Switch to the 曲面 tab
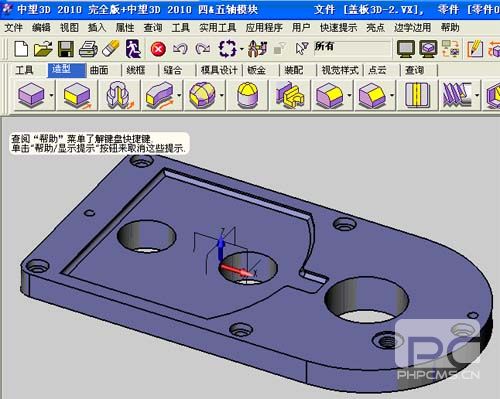Image resolution: width=500 pixels, height=399 pixels. point(99,70)
